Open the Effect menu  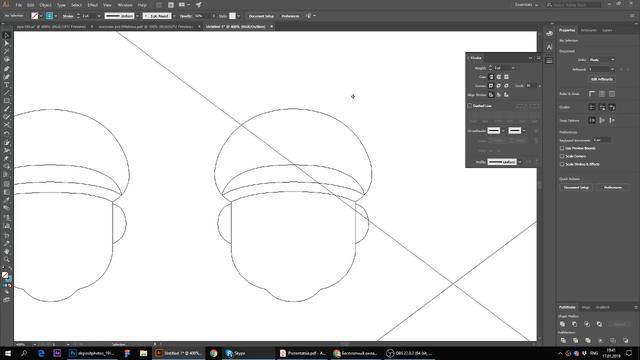coord(93,5)
